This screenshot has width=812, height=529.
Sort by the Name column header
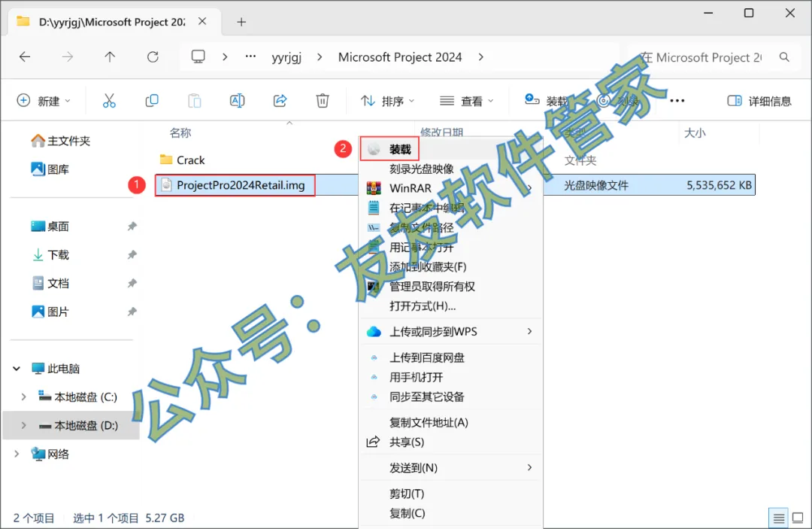[x=180, y=132]
